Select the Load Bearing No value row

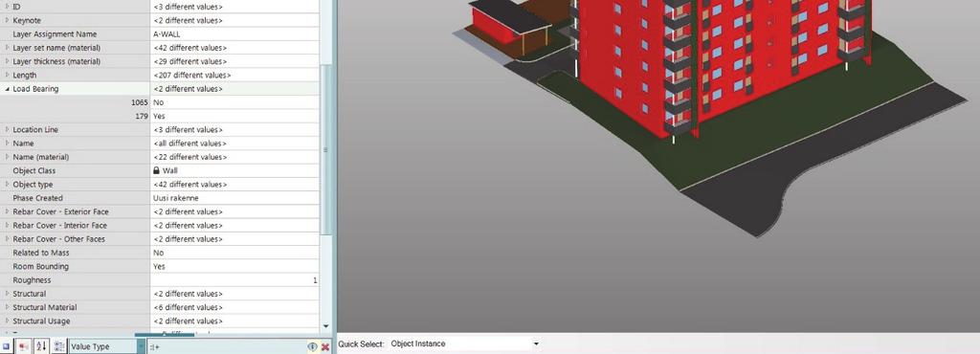tap(160, 102)
